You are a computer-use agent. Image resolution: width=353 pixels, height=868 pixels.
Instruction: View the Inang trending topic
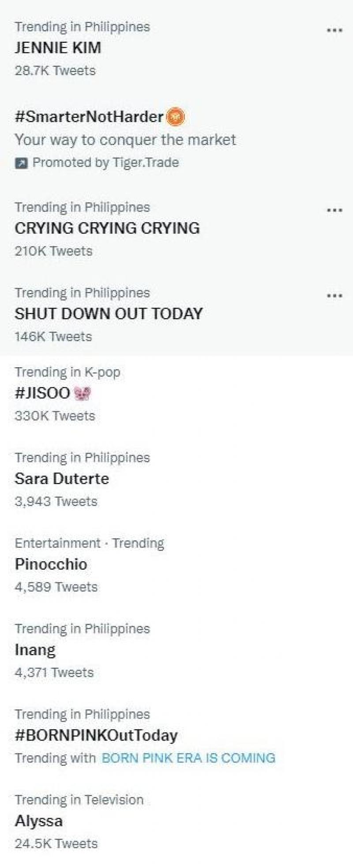point(35,650)
